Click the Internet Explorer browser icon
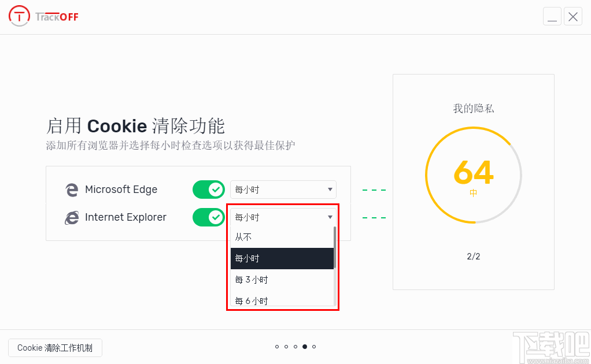 [x=71, y=217]
